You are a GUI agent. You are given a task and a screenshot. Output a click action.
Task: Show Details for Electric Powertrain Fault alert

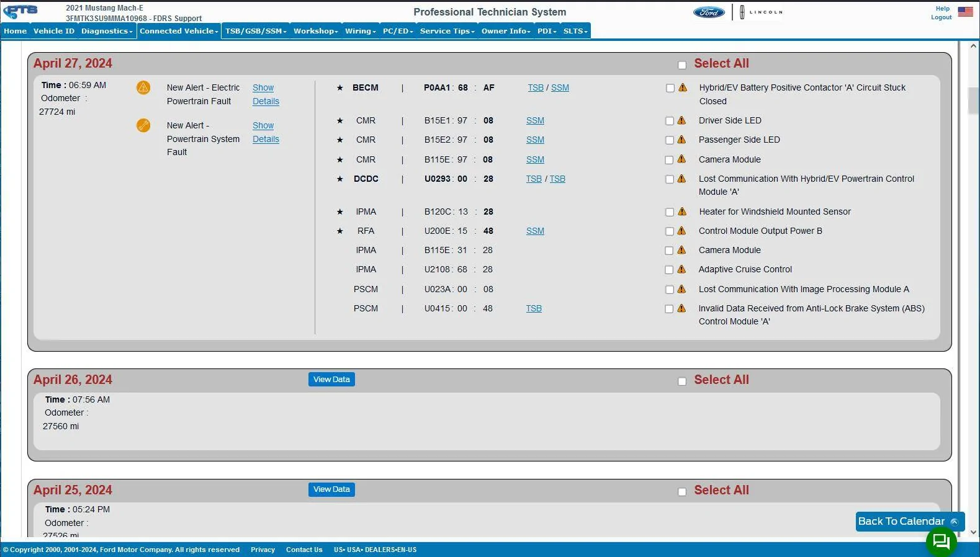pyautogui.click(x=266, y=94)
